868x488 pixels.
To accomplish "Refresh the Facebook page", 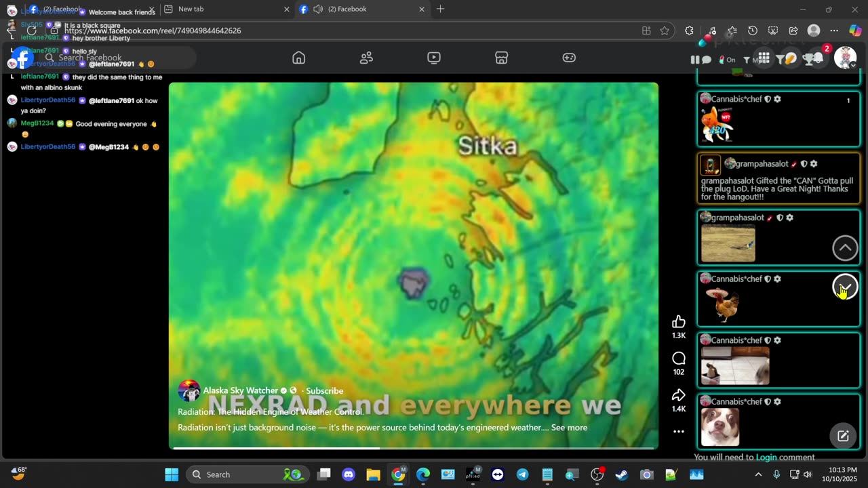I will (x=31, y=30).
